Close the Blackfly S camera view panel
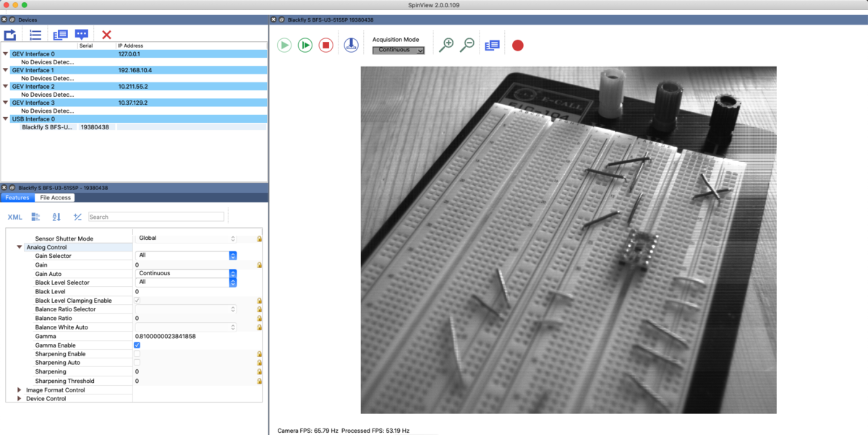 [273, 20]
